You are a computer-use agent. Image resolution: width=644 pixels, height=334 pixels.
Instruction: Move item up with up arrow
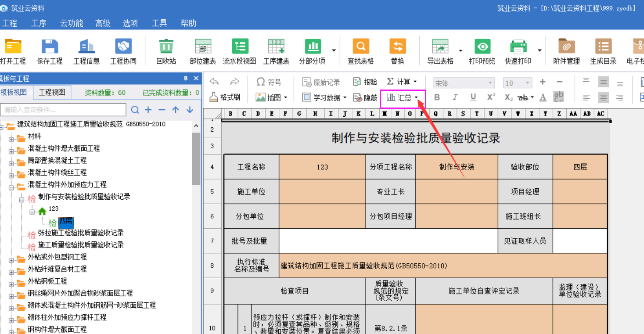(x=176, y=110)
